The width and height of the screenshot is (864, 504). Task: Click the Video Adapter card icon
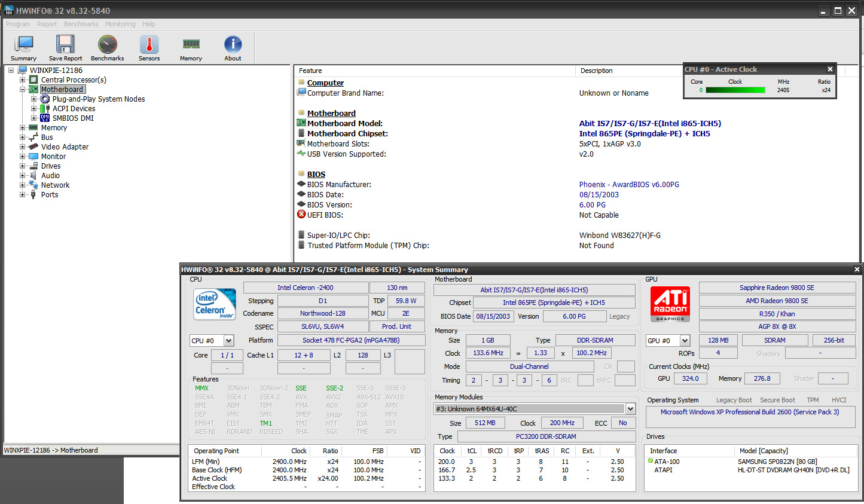(x=33, y=146)
